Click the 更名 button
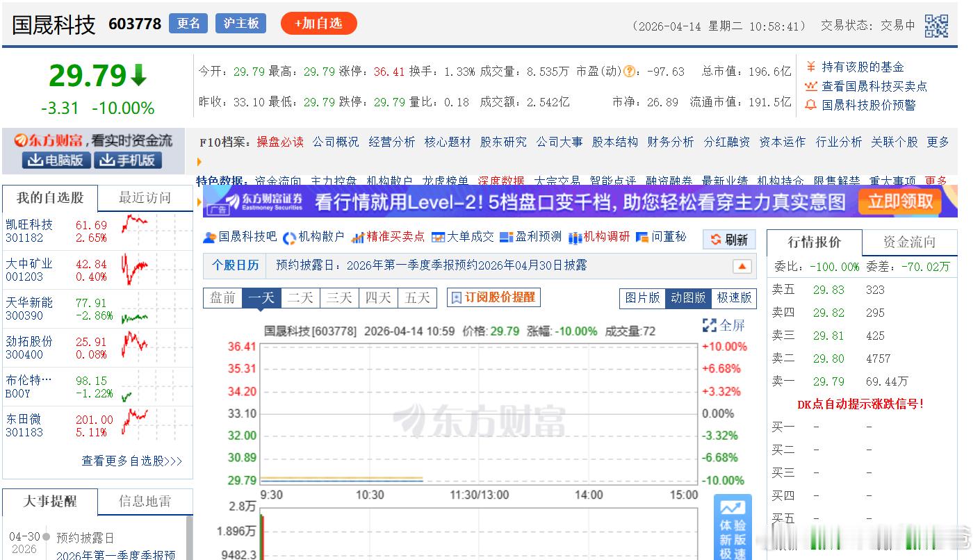The image size is (980, 560). [188, 24]
